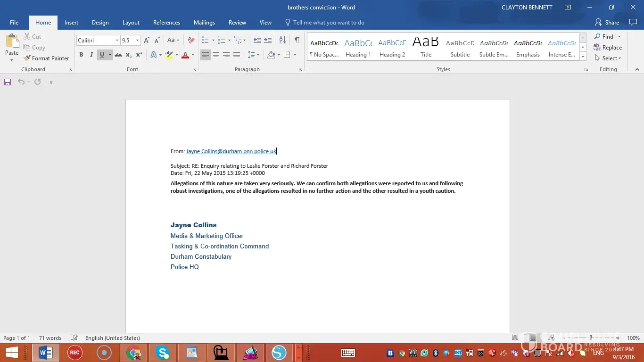Viewport: 644px width, 362px height.
Task: Open the Insert ribbon tab
Action: (x=71, y=23)
